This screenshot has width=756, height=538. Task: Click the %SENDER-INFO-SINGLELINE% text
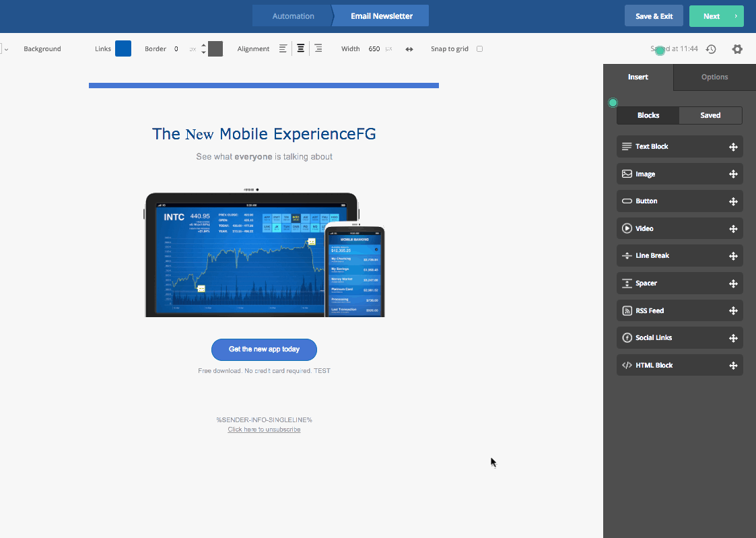(x=264, y=420)
